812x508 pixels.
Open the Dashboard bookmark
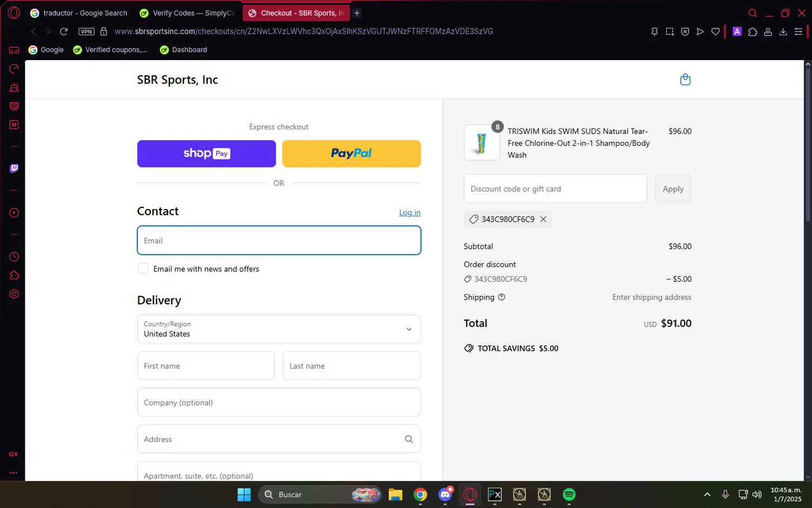point(184,50)
